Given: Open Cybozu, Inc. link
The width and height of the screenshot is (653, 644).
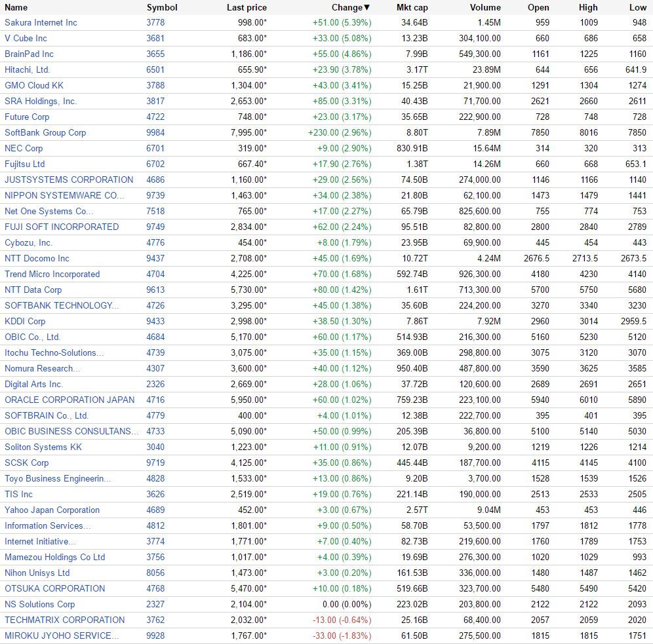Looking at the screenshot, I should pos(29,242).
